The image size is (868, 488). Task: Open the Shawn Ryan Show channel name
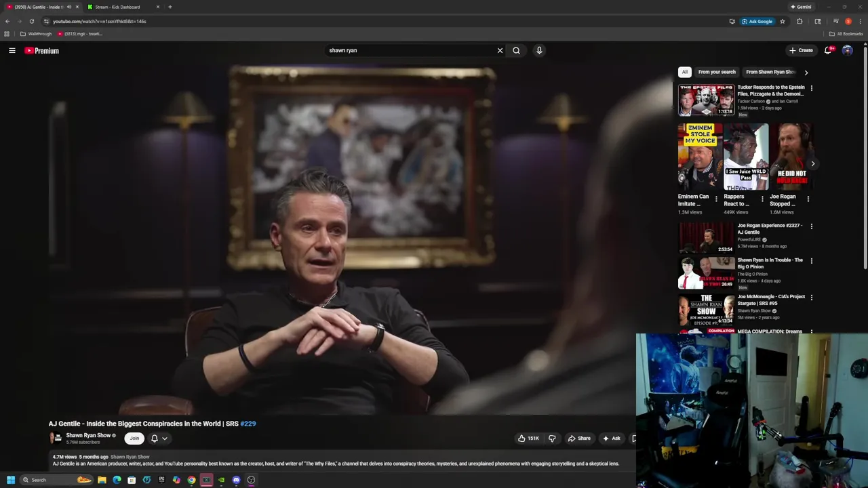click(88, 436)
